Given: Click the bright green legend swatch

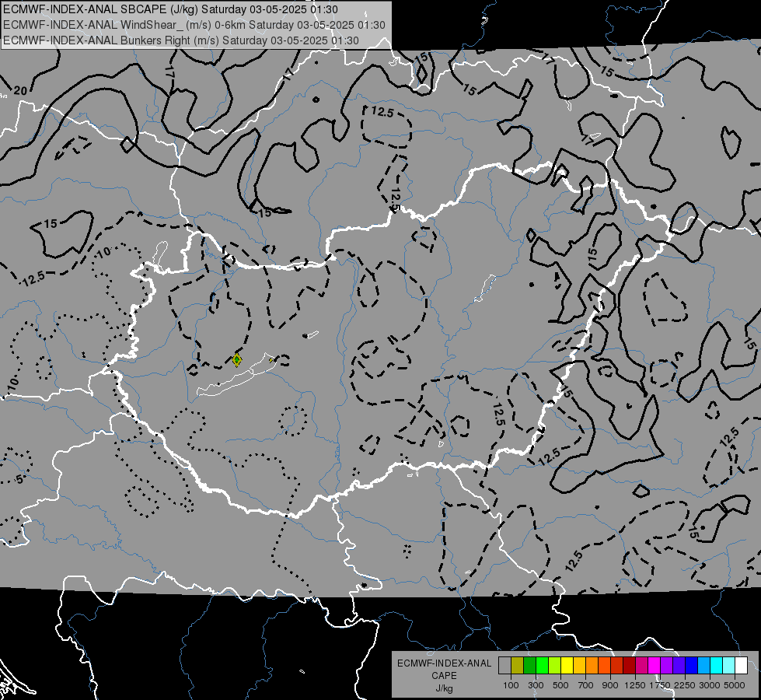Looking at the screenshot, I should click(543, 665).
